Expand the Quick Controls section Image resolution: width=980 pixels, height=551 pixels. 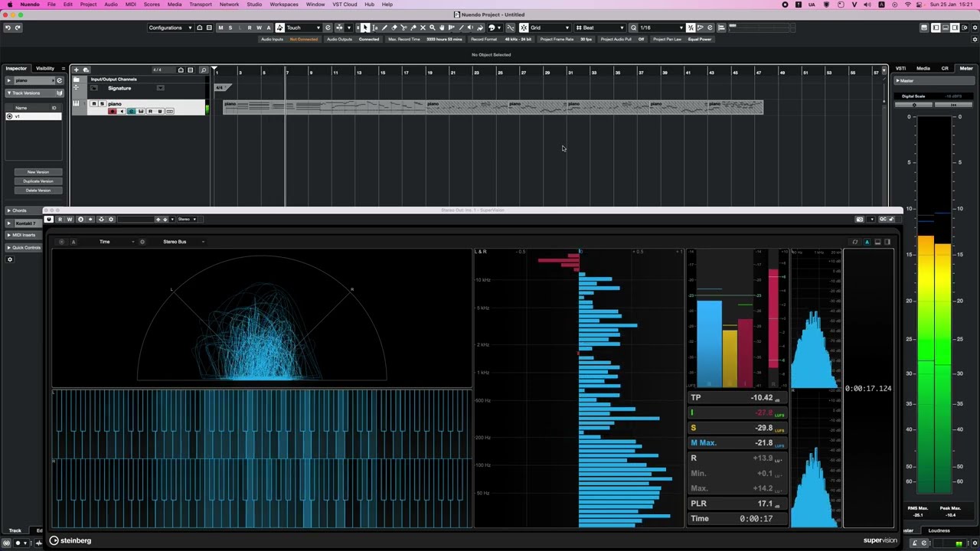24,247
